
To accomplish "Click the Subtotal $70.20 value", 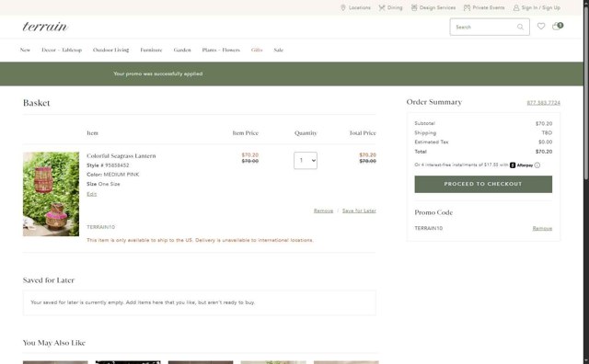I will [544, 123].
